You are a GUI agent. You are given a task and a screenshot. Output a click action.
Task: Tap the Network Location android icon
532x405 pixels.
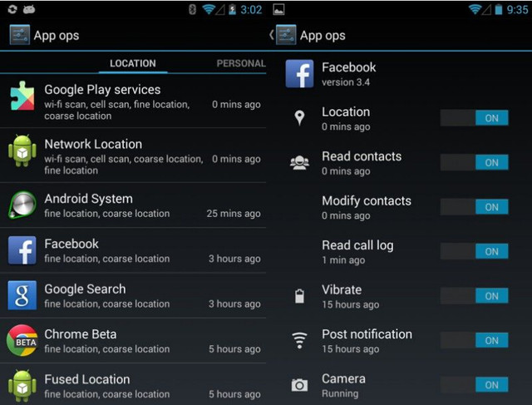22,151
